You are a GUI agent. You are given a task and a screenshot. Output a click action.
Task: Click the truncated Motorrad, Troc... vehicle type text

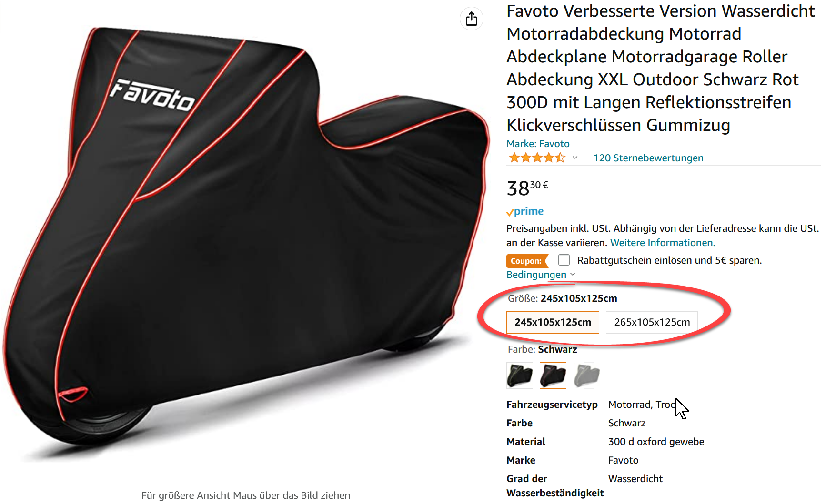point(642,405)
